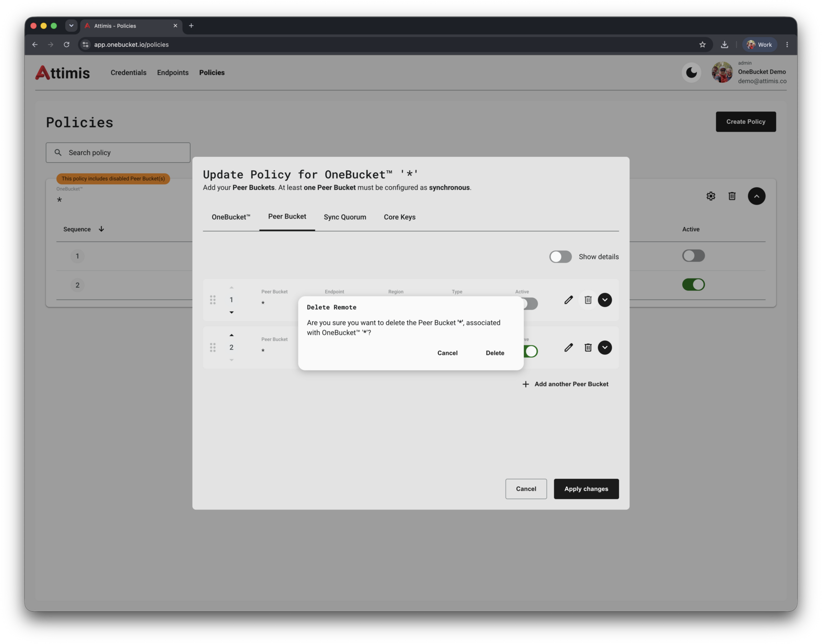
Task: Delete policy trash icon on card
Action: click(x=732, y=196)
